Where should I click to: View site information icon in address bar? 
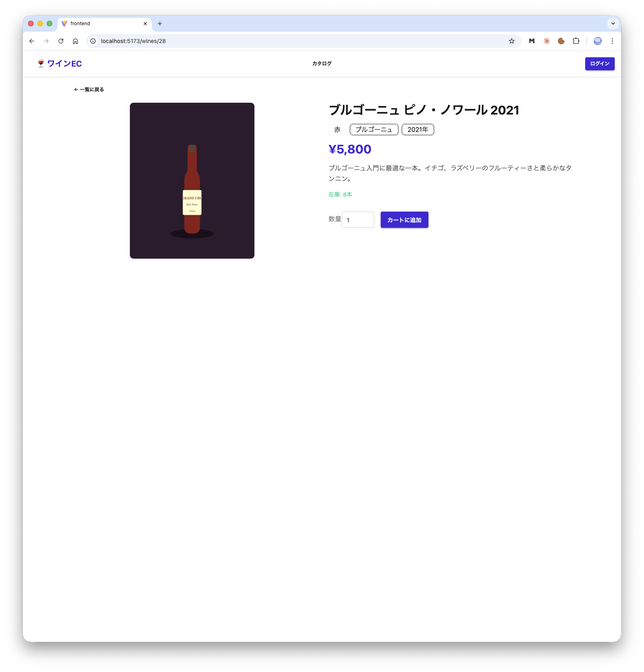point(93,41)
